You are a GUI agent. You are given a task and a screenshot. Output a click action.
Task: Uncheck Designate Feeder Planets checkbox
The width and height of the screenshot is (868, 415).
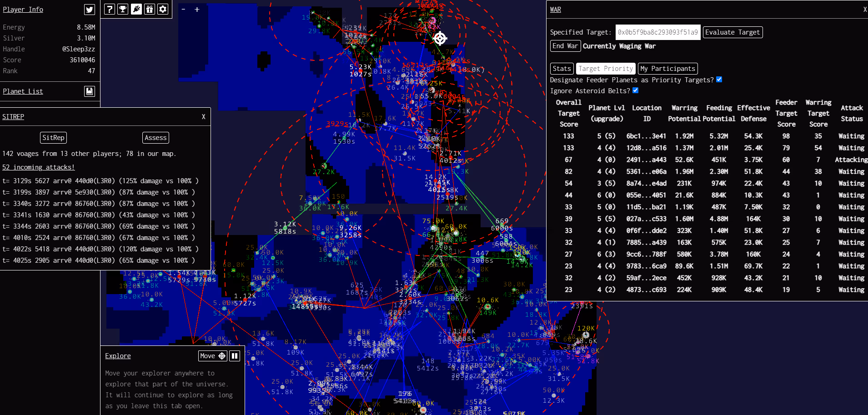719,80
